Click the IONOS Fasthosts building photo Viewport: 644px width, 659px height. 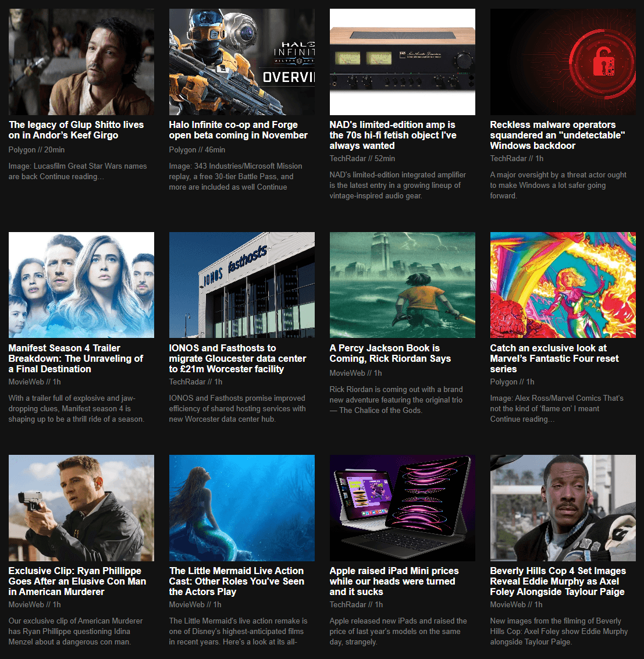pos(241,285)
